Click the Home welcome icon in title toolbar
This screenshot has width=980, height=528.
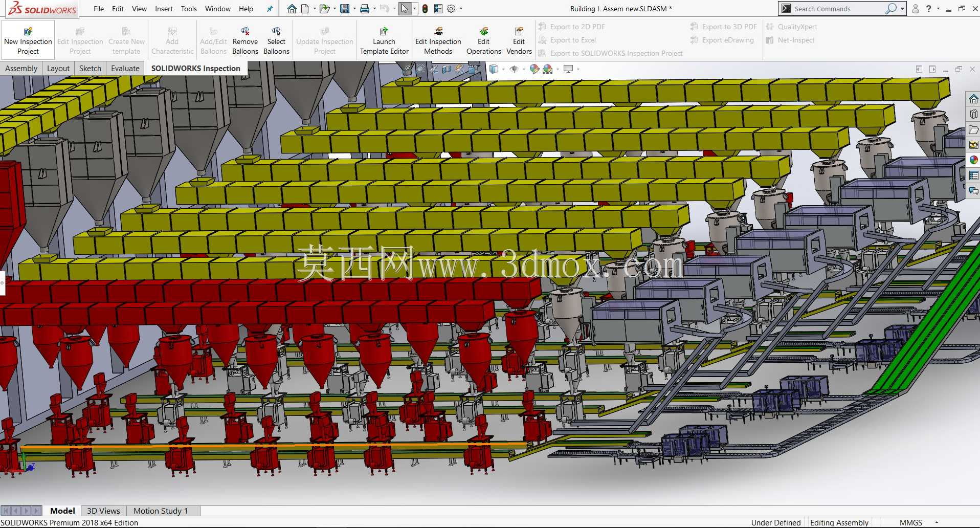pos(292,9)
